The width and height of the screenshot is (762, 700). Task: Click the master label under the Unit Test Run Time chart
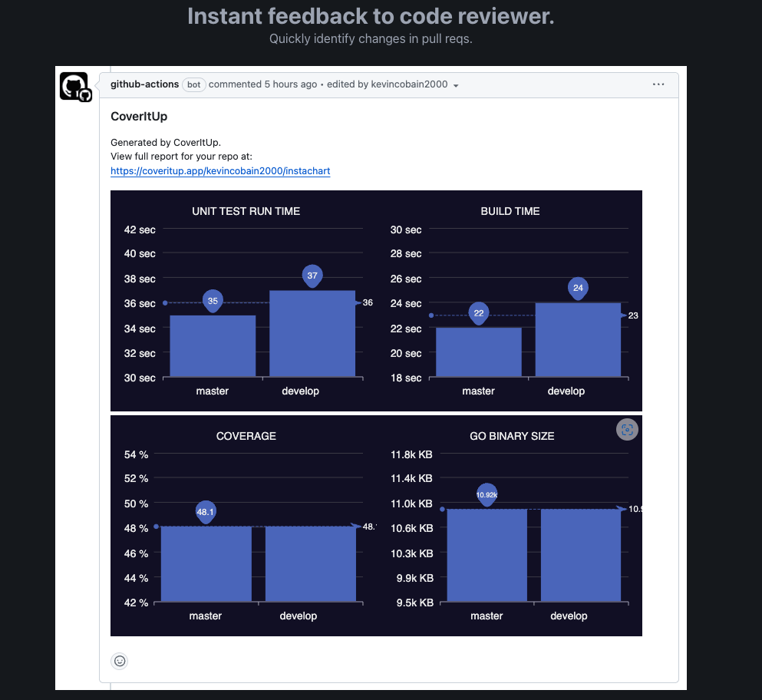212,391
